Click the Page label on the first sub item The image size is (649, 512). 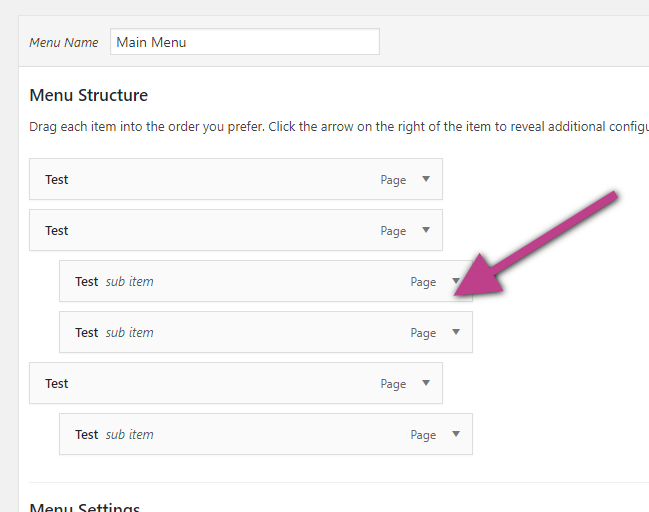click(423, 282)
